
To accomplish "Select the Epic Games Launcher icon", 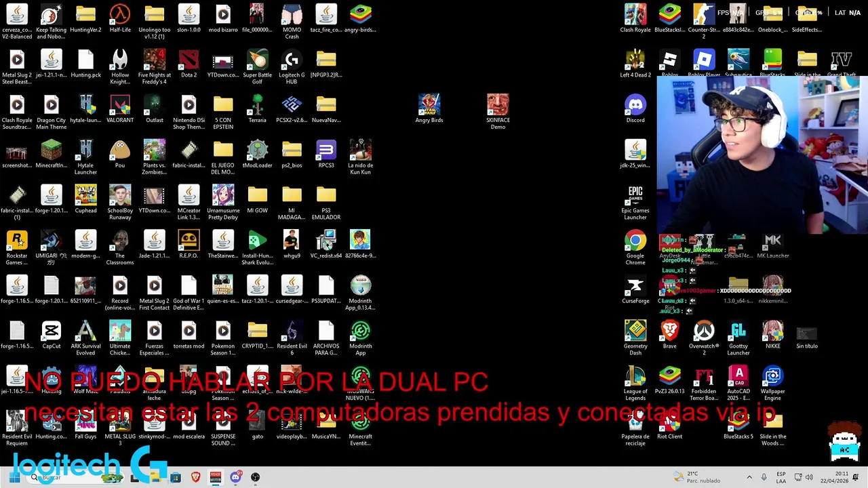I will (x=635, y=203).
